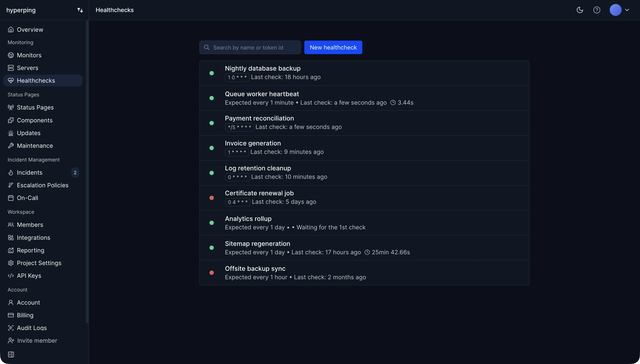Open the Queue worker heartbeat healthcheck

tap(364, 98)
